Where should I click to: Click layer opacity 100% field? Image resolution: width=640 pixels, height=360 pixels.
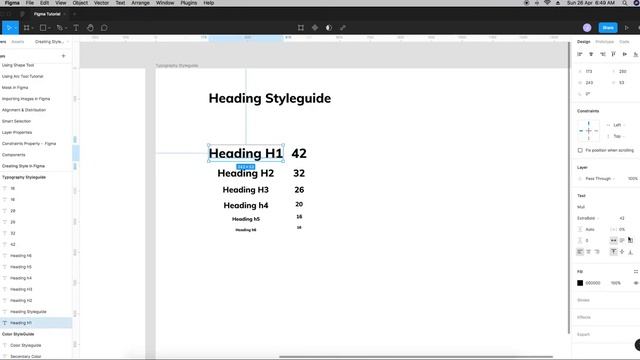[632, 179]
